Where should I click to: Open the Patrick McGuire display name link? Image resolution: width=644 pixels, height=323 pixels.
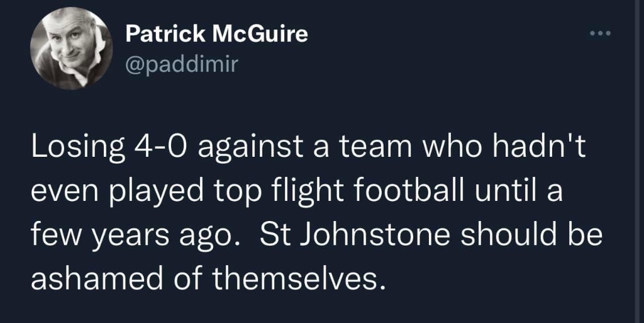[217, 34]
